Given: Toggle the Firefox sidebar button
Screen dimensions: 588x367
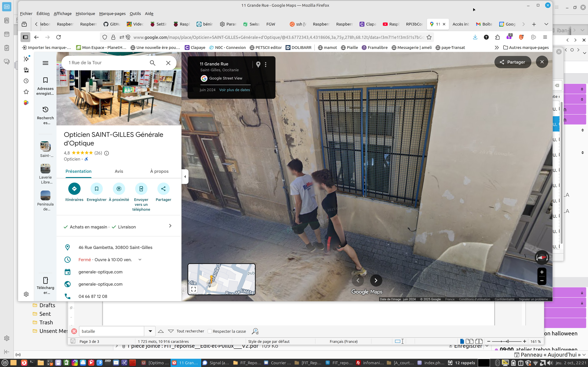Looking at the screenshot, I should pyautogui.click(x=25, y=37).
